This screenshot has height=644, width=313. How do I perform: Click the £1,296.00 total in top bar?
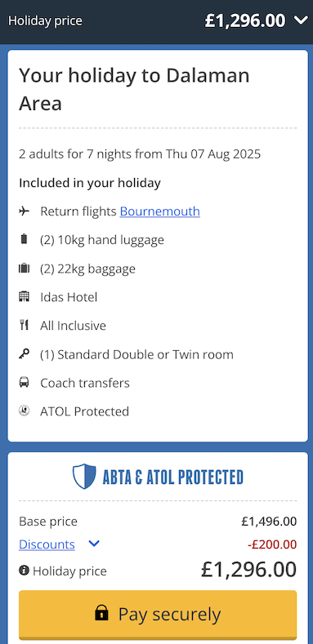(245, 20)
